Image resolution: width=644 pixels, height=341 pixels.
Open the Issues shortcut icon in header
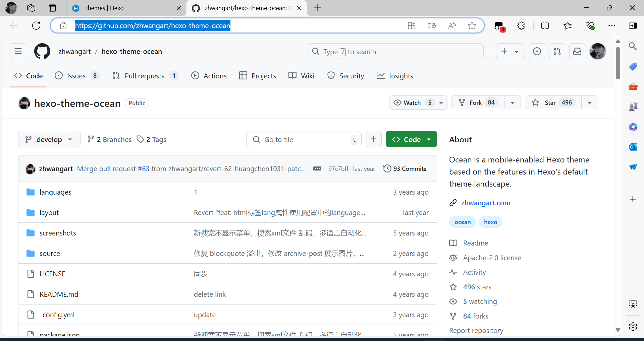click(x=537, y=51)
